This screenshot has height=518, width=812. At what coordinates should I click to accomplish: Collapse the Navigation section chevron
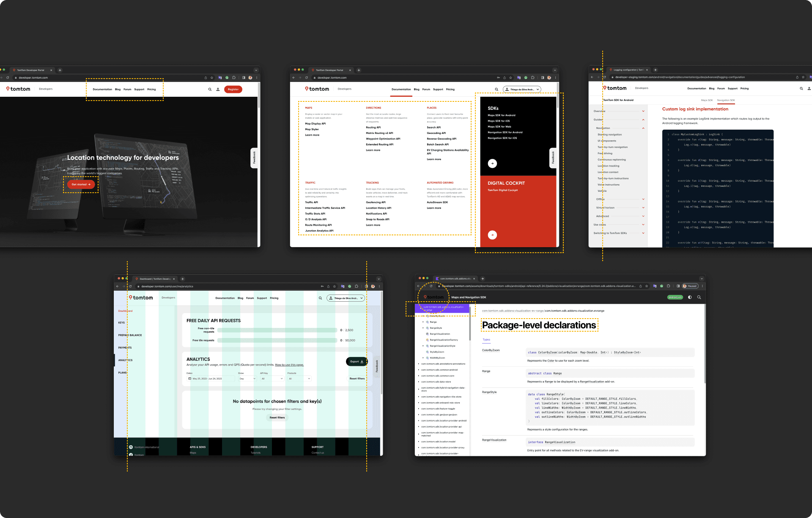click(643, 128)
